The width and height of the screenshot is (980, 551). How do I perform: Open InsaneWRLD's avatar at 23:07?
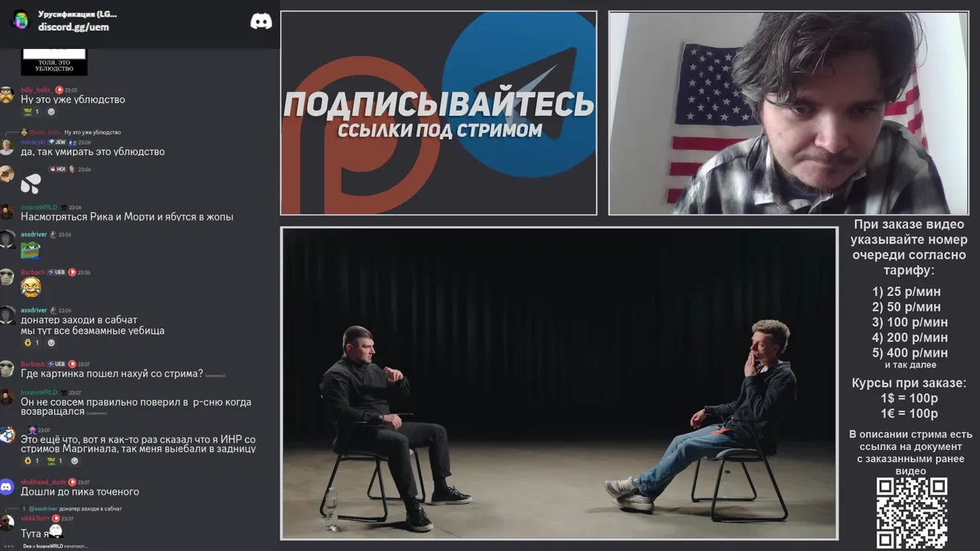point(7,397)
